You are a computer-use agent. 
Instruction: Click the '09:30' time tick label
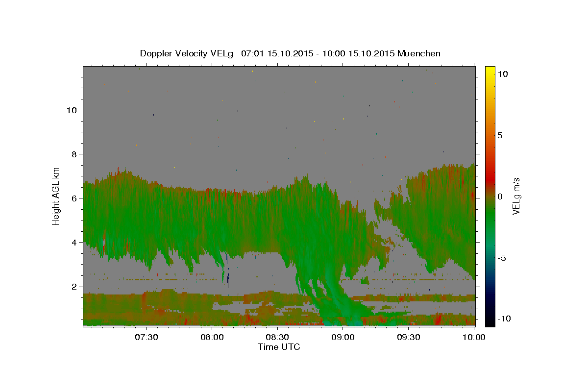[x=409, y=337]
